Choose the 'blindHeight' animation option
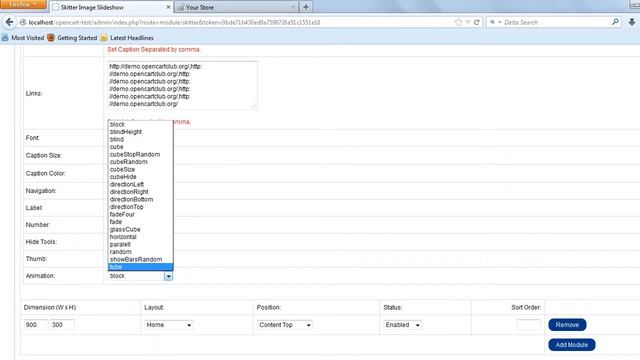Screen dimensions: 640x360 coord(140,132)
